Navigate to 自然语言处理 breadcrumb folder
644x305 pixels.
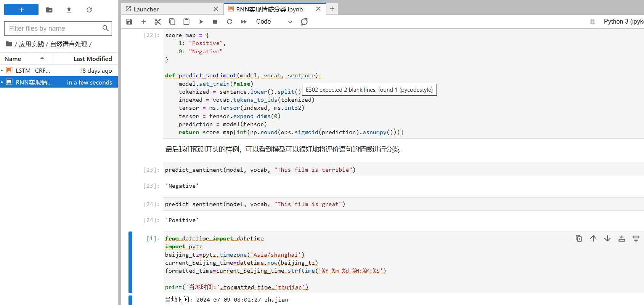pyautogui.click(x=69, y=44)
